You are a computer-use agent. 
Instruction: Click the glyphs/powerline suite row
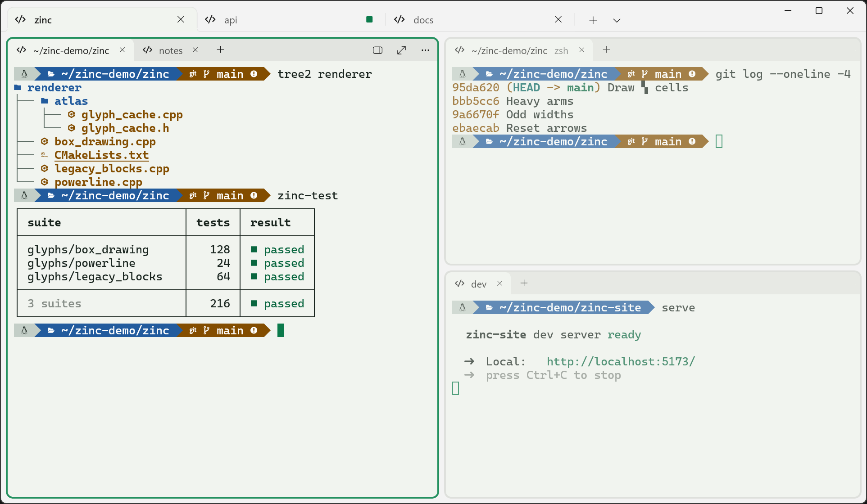(166, 263)
